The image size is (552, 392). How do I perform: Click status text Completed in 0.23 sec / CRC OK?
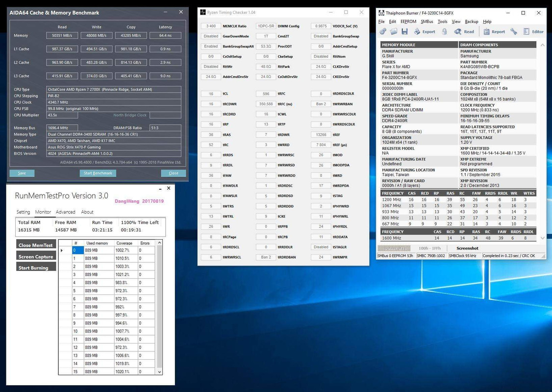(x=509, y=256)
